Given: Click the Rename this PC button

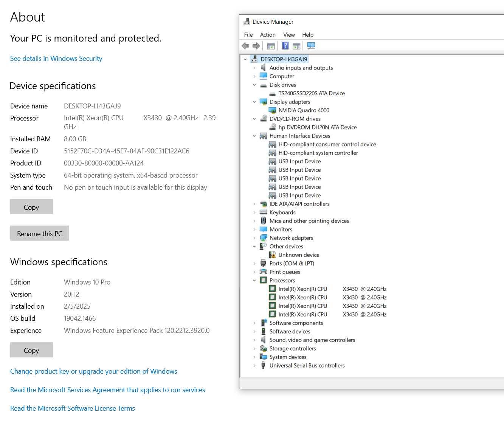Looking at the screenshot, I should (x=40, y=233).
